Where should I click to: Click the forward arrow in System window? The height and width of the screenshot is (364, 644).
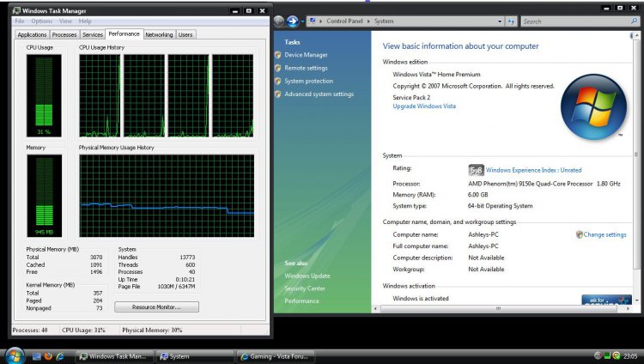click(293, 21)
